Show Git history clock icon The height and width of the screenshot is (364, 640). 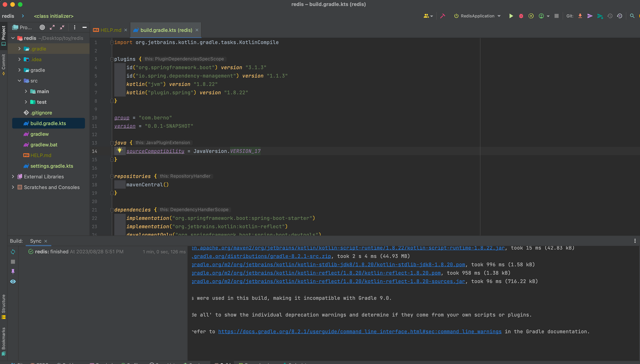610,16
